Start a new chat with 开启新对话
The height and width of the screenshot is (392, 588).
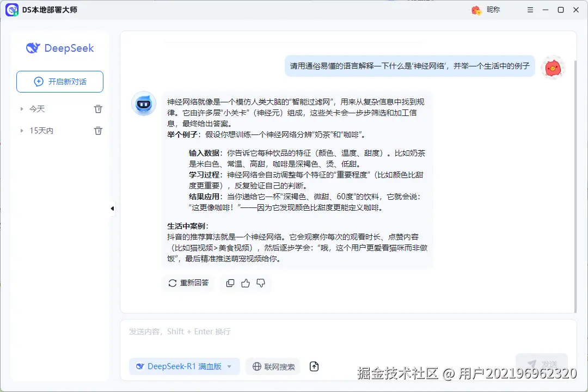click(60, 81)
